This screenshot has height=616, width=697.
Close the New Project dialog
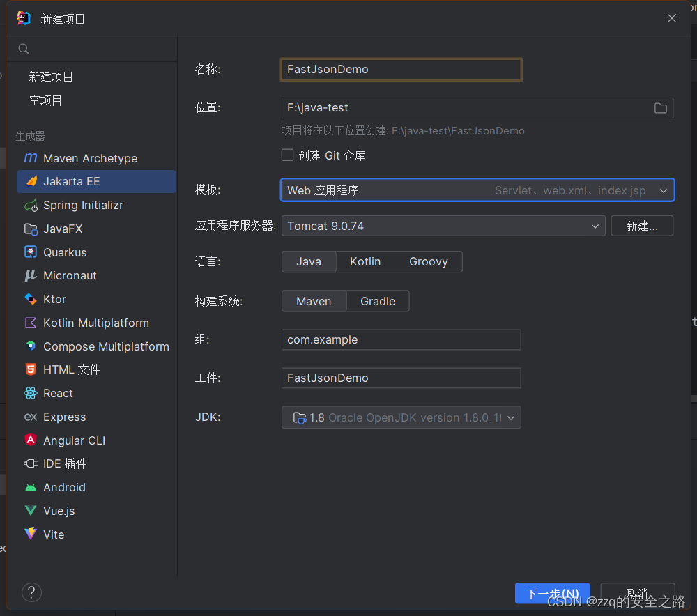pyautogui.click(x=672, y=18)
